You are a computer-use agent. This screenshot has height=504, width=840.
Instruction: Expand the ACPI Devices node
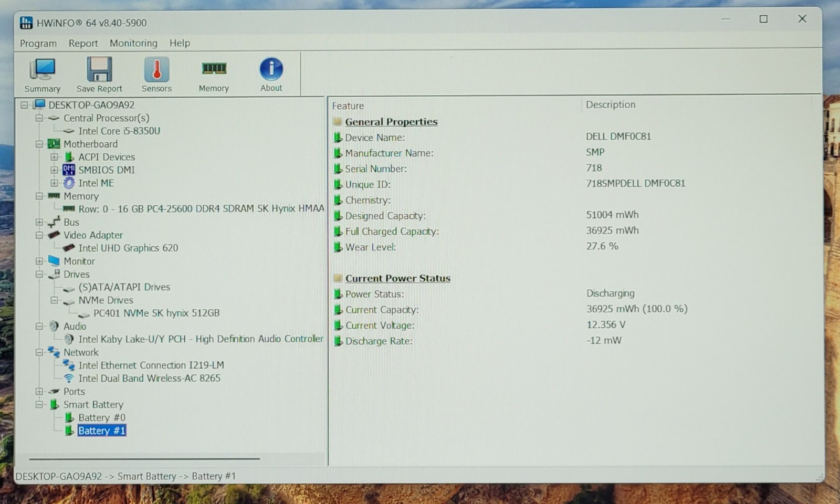54,157
